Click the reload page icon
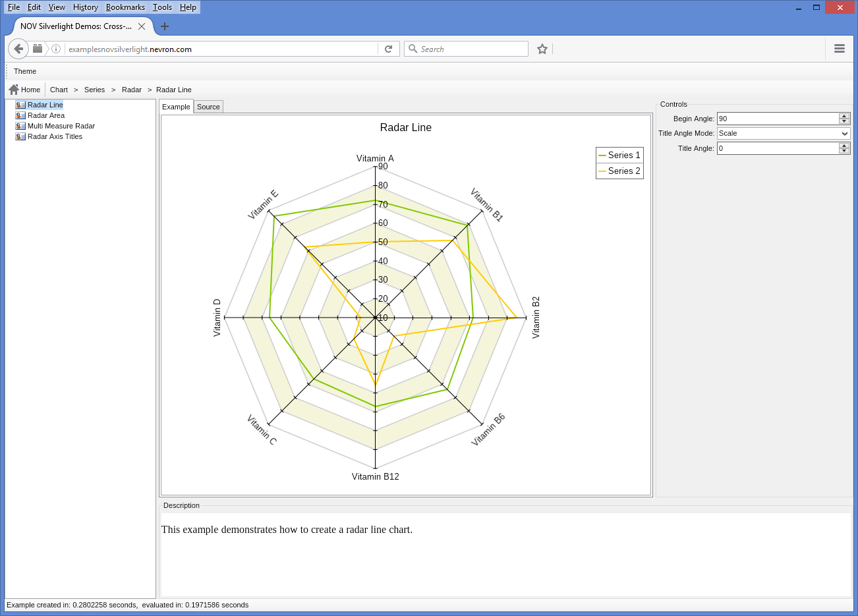This screenshot has height=616, width=858. coord(389,49)
